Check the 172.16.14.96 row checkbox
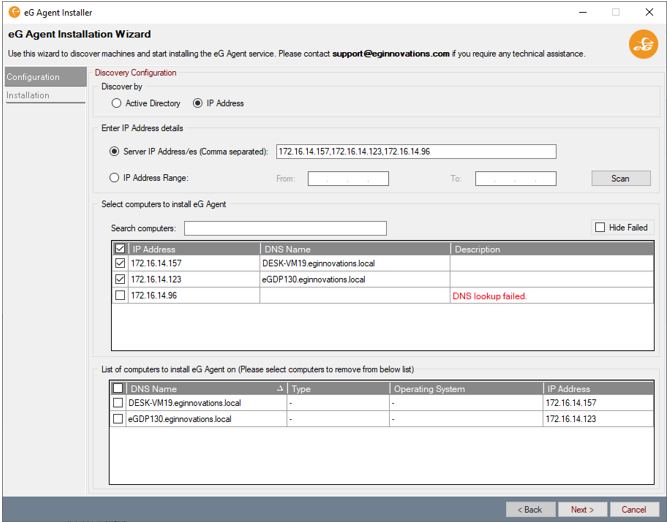The height and width of the screenshot is (522, 667). (x=120, y=295)
